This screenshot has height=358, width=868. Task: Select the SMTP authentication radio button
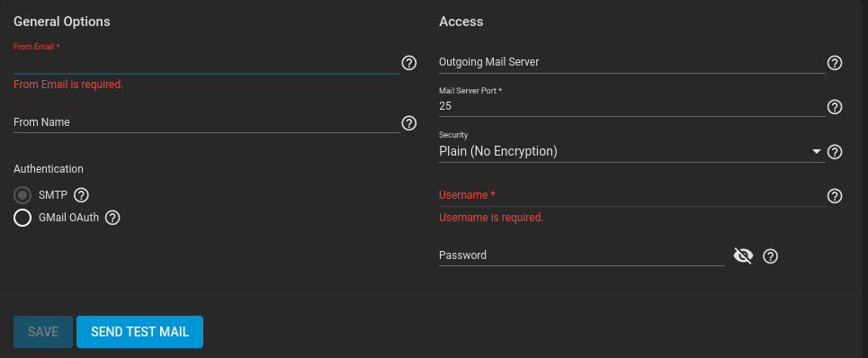pos(22,195)
